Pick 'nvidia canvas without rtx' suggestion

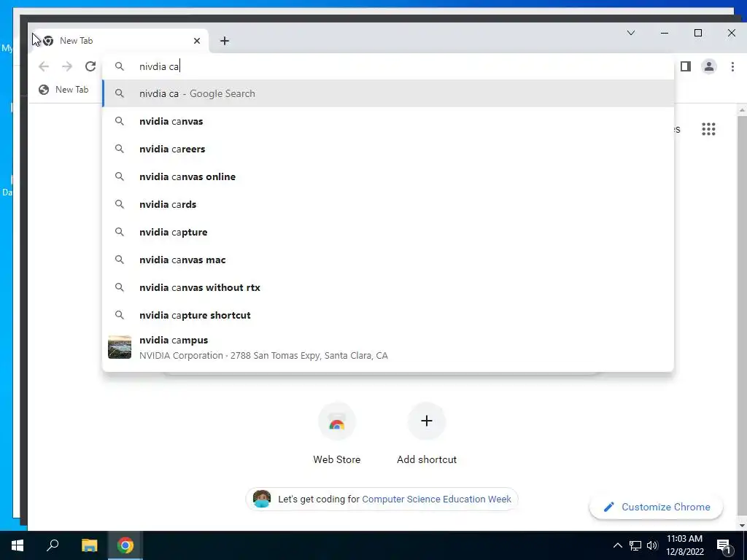coord(388,287)
